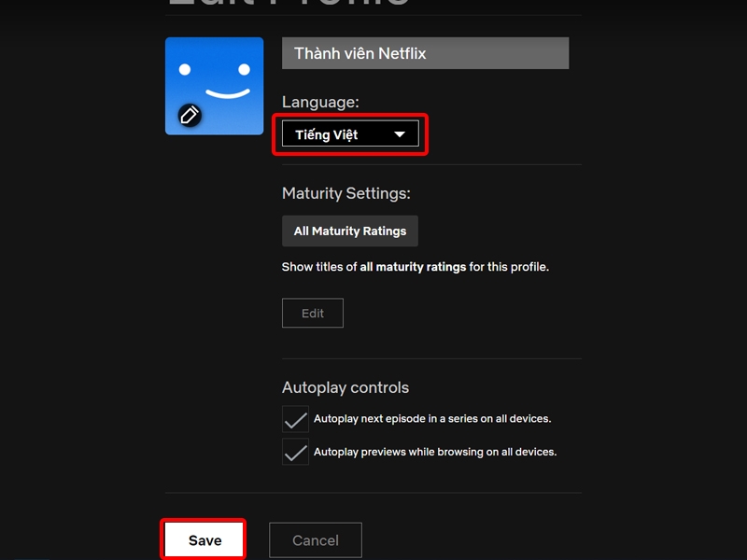The image size is (747, 560).
Task: Click the All Maturity Ratings button
Action: (x=350, y=231)
